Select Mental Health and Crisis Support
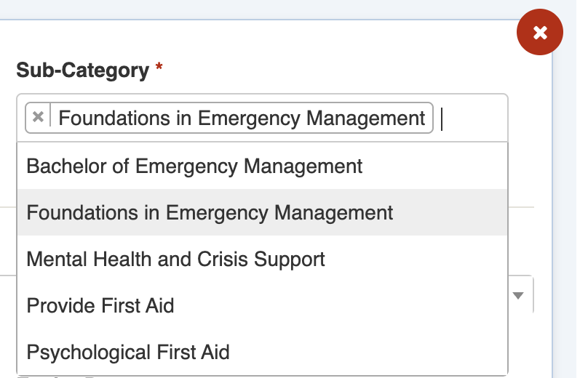 pos(175,259)
